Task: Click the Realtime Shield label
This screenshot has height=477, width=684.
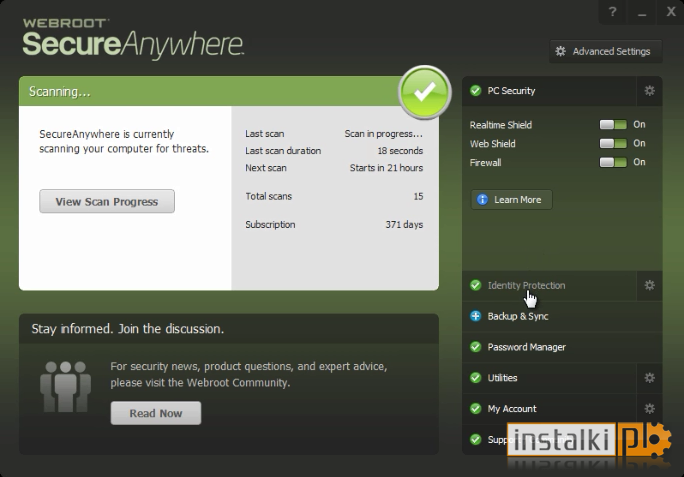Action: click(x=501, y=125)
